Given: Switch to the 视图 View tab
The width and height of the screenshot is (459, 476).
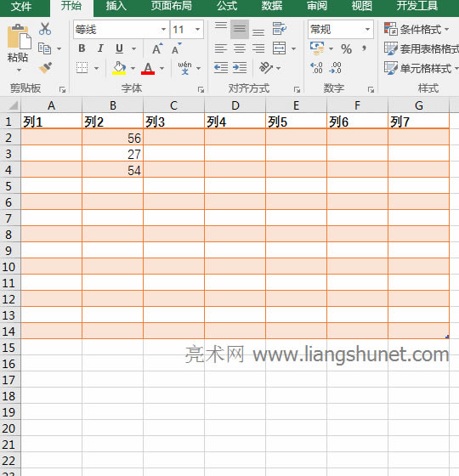Looking at the screenshot, I should pos(361,6).
